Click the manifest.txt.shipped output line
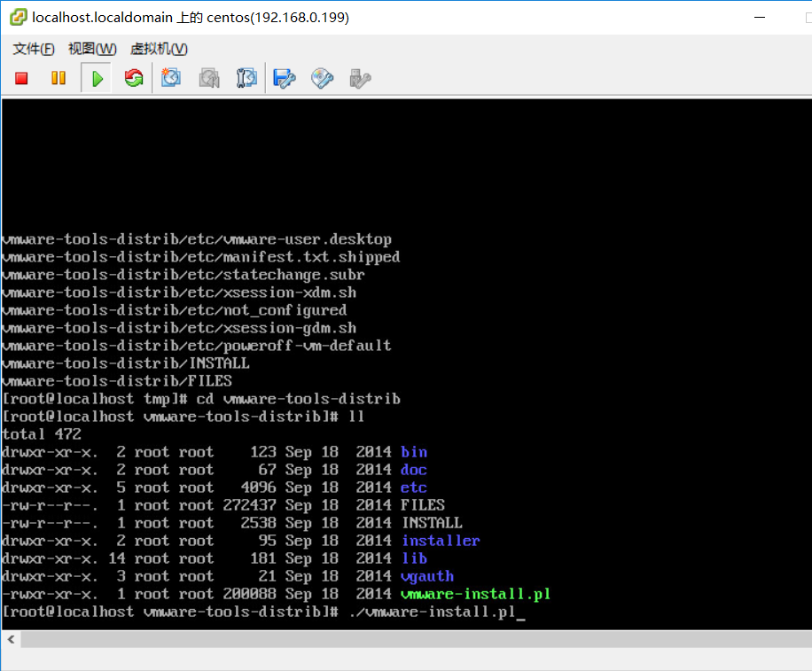 click(201, 257)
